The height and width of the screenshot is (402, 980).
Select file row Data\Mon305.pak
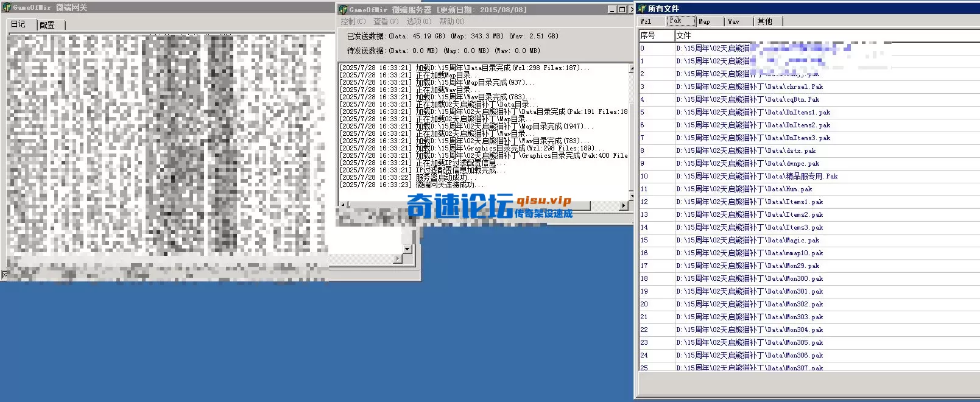(x=809, y=342)
